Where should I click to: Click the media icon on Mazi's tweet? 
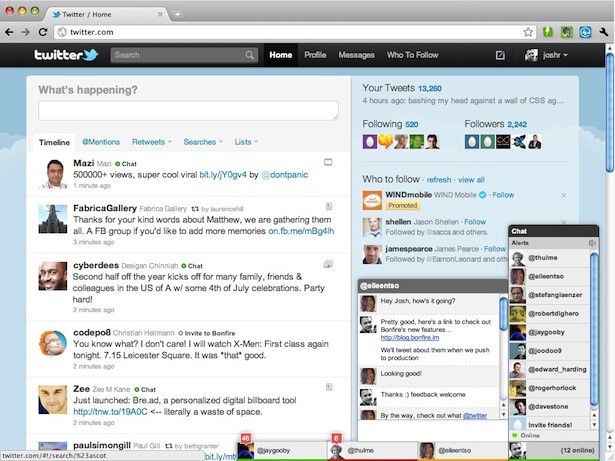tap(328, 162)
